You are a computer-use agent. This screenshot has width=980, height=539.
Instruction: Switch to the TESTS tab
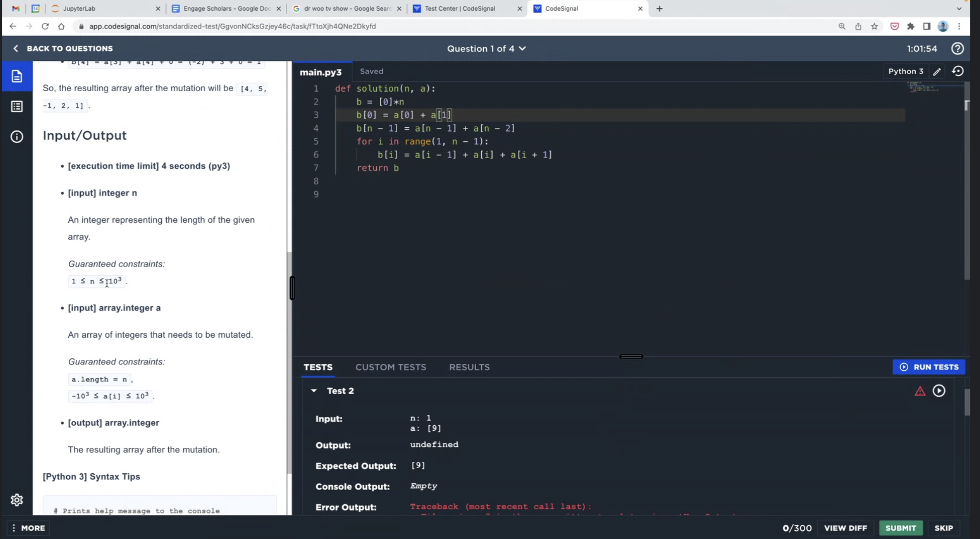[x=318, y=367]
